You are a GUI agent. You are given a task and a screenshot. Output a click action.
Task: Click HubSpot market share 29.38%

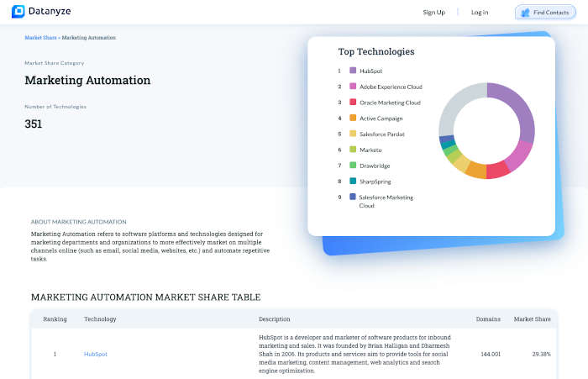coord(542,354)
